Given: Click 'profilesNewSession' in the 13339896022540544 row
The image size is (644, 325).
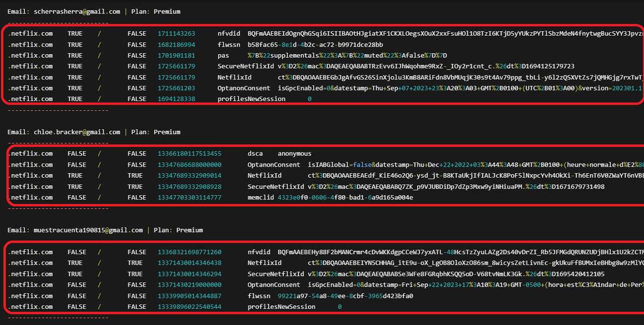Looking at the screenshot, I should point(281,307).
